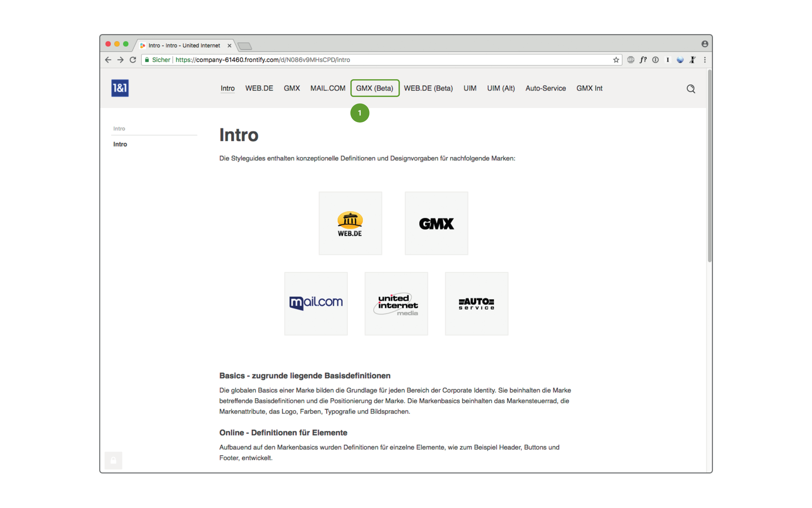Click the GMX logo thumbnail
Screen dimensions: 812x508
pyautogui.click(x=436, y=223)
